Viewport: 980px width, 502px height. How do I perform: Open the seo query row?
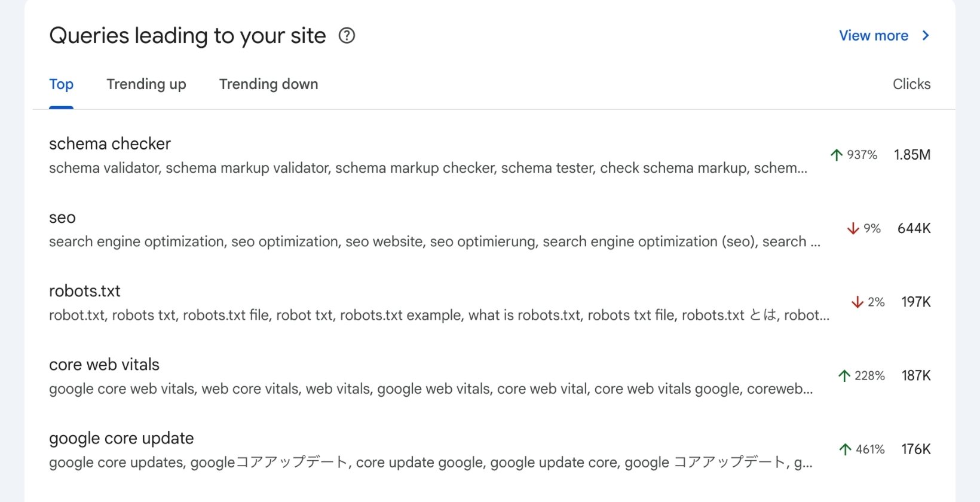pos(62,218)
